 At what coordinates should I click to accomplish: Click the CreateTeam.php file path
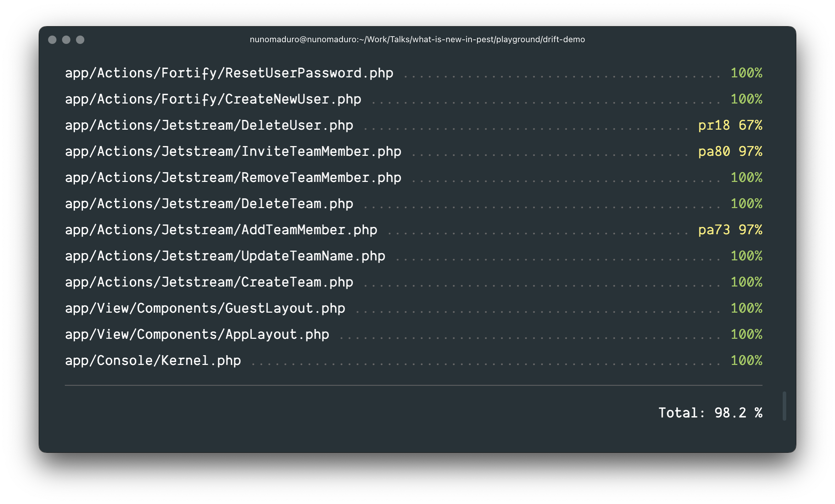tap(209, 282)
